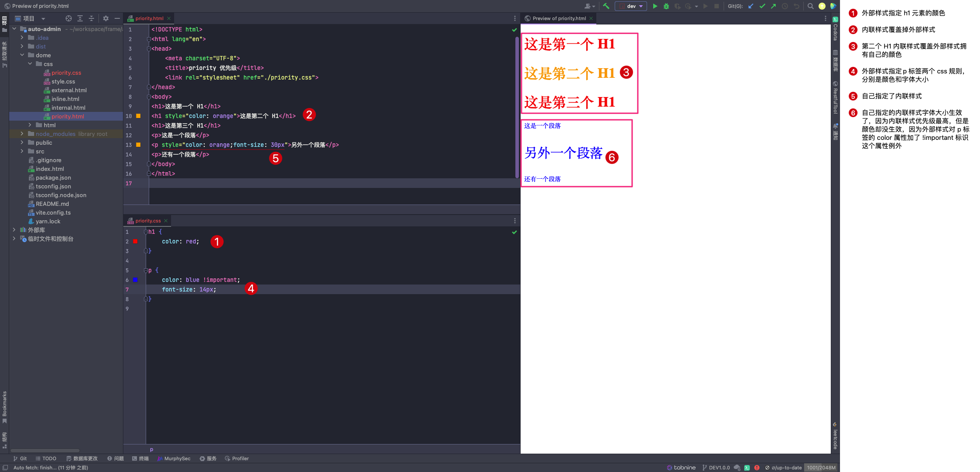Start debugging with the green bug icon
The height and width of the screenshot is (472, 980).
click(666, 6)
